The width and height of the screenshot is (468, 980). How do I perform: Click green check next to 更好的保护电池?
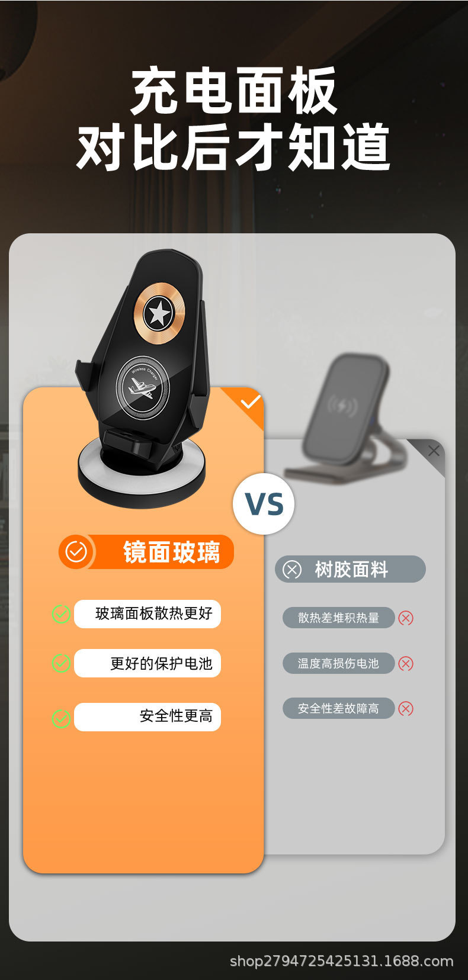[x=61, y=663]
